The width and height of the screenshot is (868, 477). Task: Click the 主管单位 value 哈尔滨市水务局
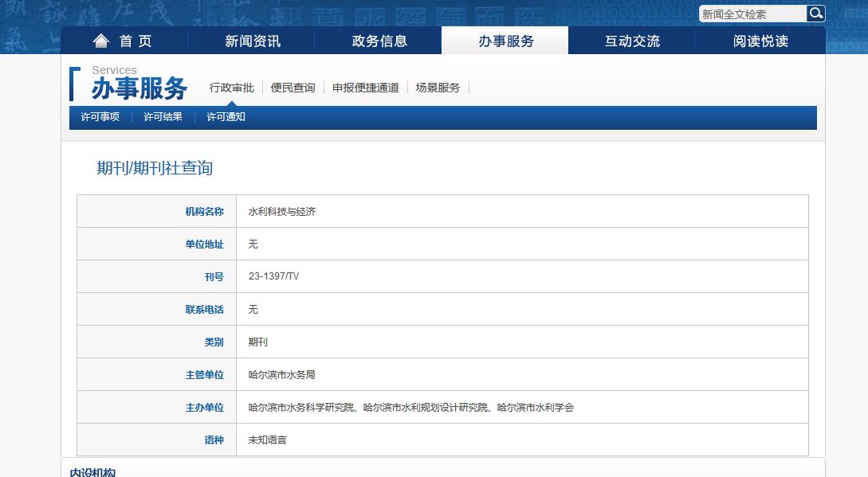click(x=281, y=374)
